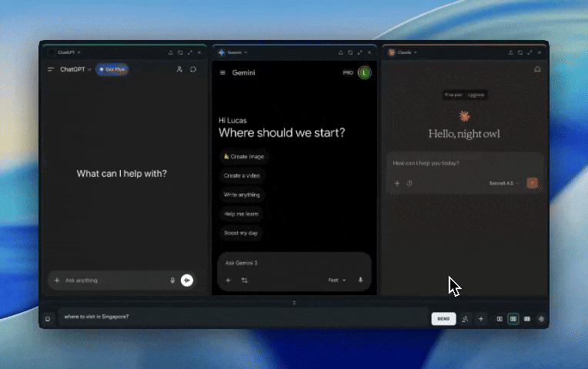Click the Get Plus button

(112, 69)
